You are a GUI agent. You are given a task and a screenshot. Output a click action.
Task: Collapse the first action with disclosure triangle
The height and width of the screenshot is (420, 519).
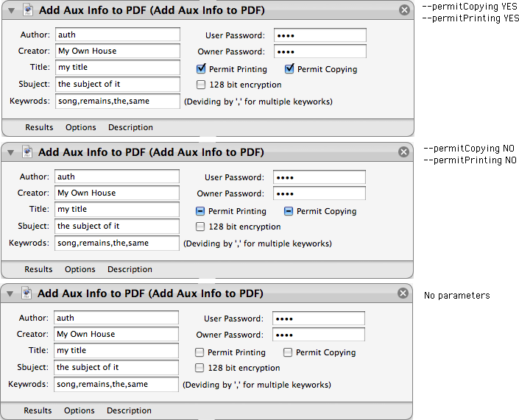[10, 10]
